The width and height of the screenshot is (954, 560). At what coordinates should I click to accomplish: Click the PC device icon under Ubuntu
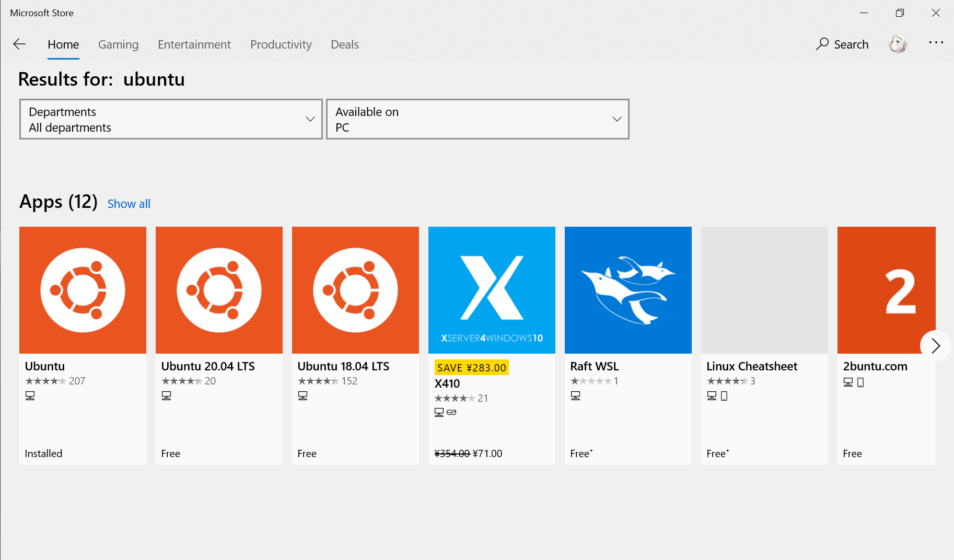coord(30,395)
